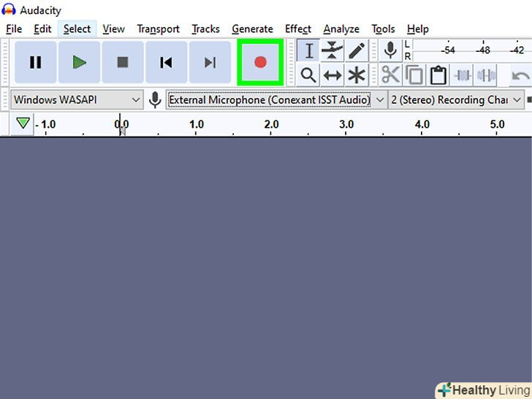Click Trim audio outside selection icon

click(462, 75)
